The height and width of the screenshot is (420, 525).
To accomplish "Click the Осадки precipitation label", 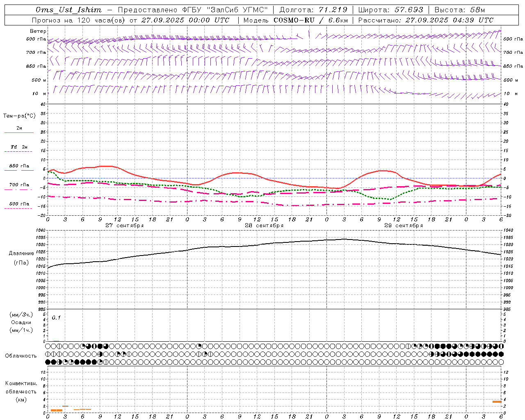I will (21, 322).
